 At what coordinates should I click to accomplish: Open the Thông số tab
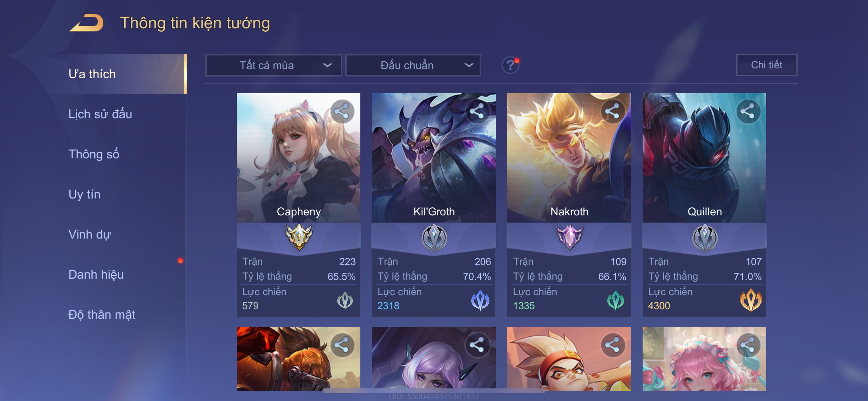(94, 154)
